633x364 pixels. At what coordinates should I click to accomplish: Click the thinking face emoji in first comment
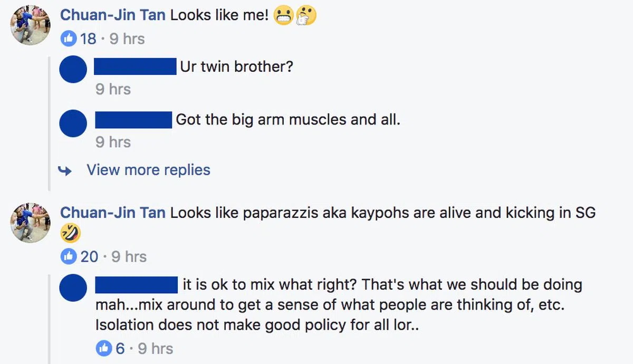tap(306, 15)
